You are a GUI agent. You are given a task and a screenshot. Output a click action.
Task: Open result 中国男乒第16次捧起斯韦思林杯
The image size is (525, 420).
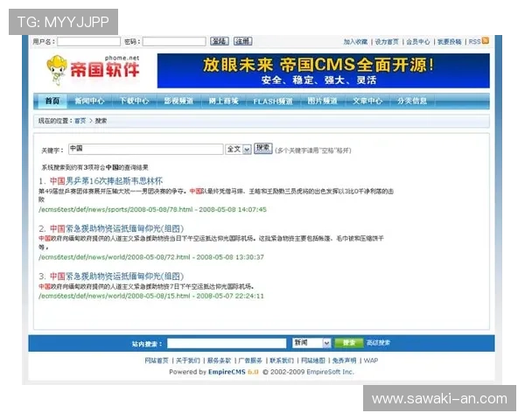[106, 181]
